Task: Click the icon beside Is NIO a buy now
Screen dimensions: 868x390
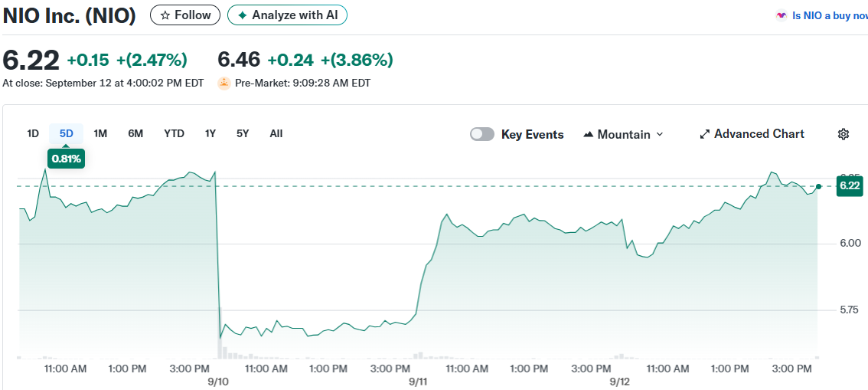Action: click(x=781, y=16)
